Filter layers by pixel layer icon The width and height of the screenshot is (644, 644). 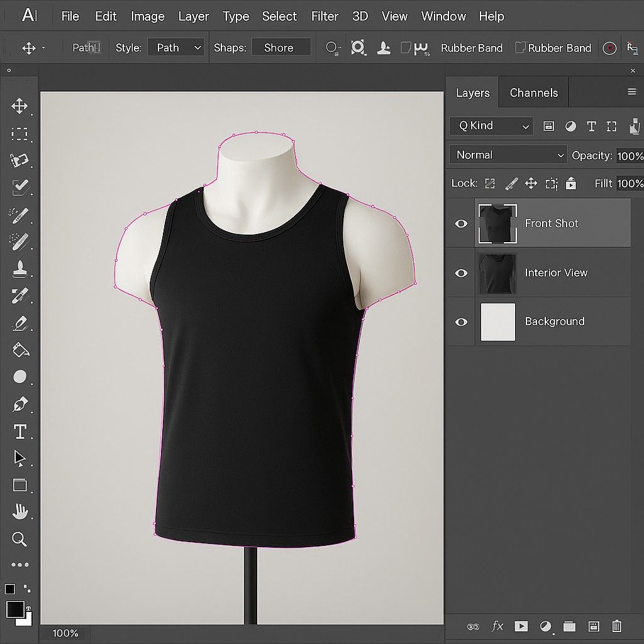548,126
